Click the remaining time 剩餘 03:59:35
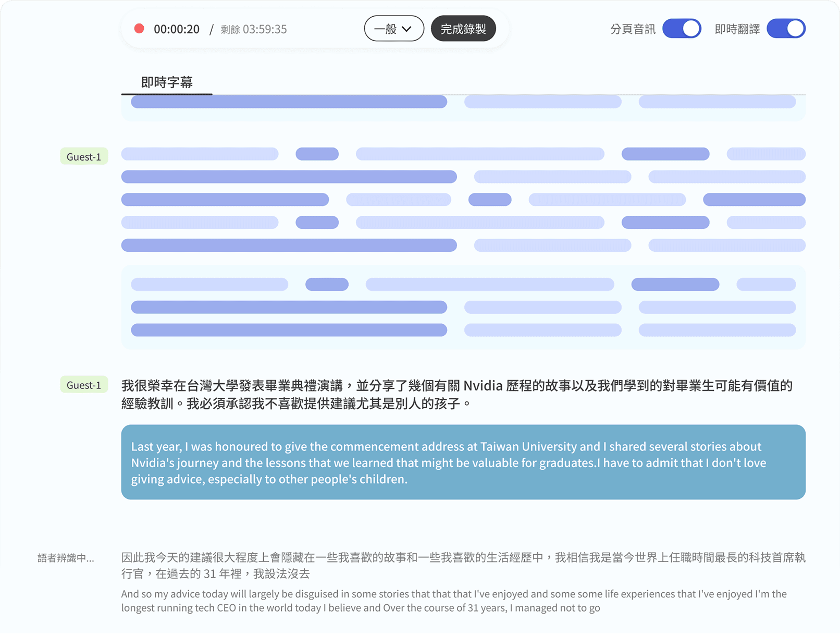This screenshot has height=635, width=840. click(253, 29)
